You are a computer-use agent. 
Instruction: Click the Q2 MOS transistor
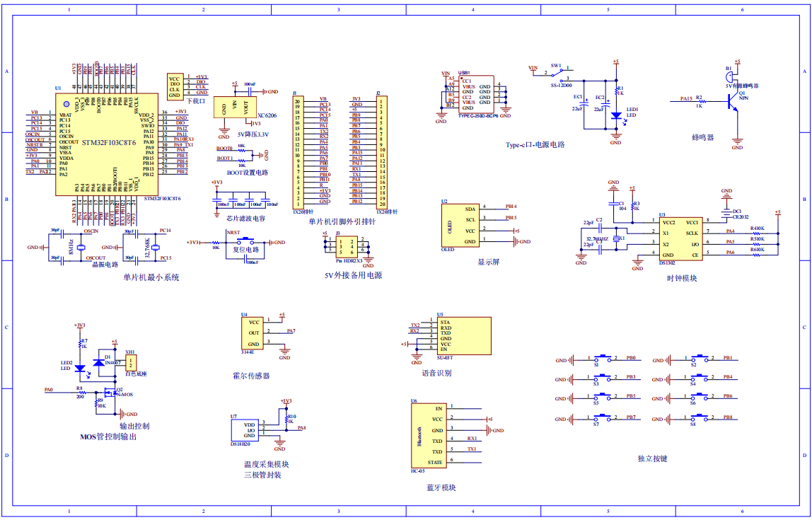pos(110,393)
